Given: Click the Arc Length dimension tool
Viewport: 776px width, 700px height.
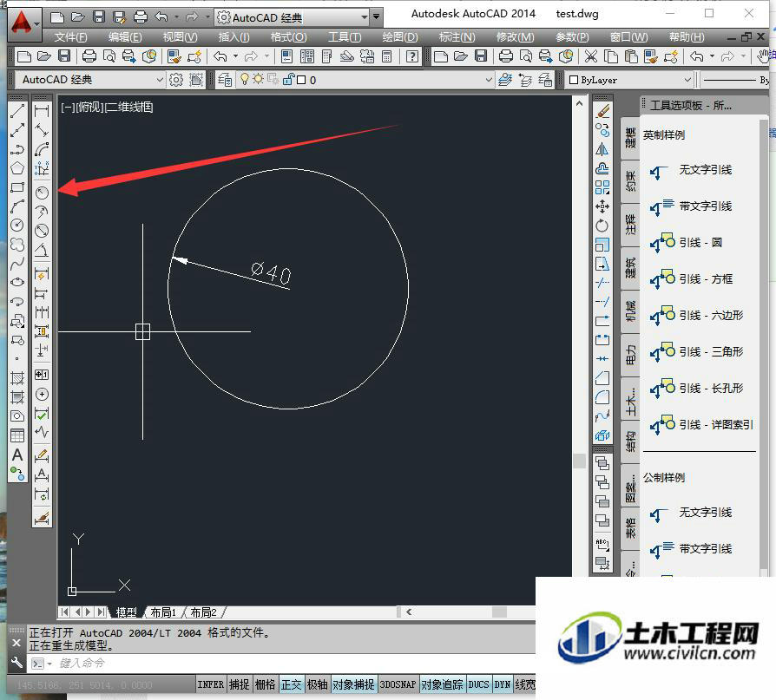Looking at the screenshot, I should click(x=42, y=149).
